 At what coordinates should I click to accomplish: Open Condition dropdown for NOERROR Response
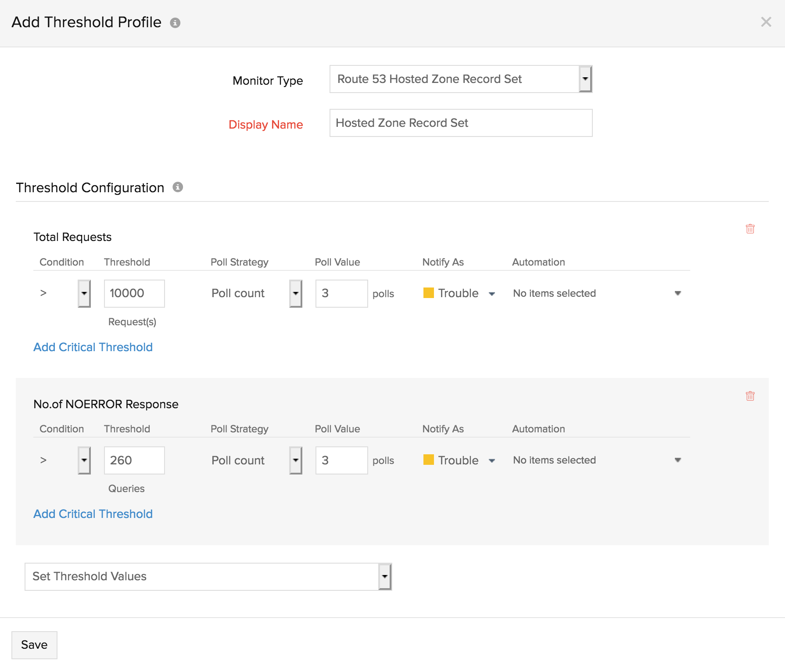click(x=84, y=460)
